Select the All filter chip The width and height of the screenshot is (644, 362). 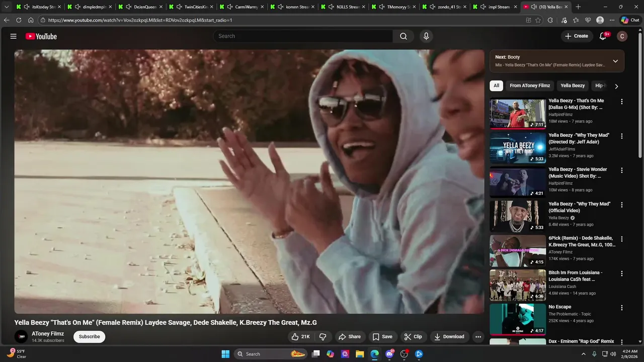[x=496, y=85]
